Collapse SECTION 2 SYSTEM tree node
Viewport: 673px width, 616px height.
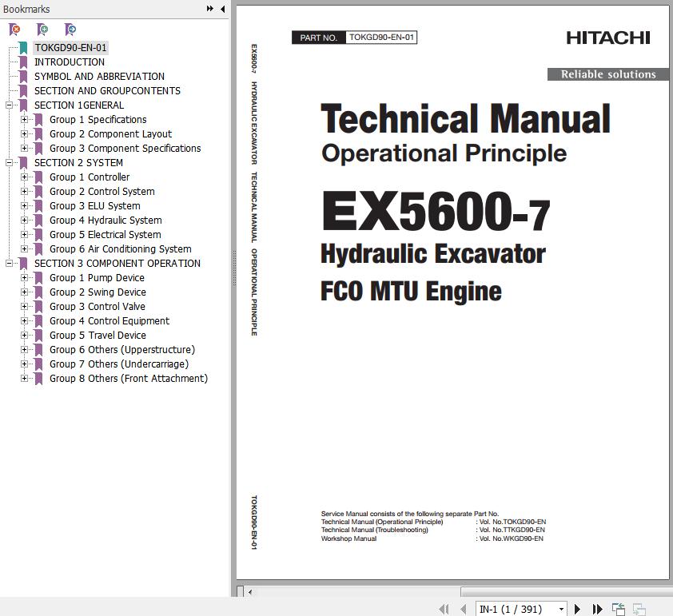pyautogui.click(x=9, y=162)
